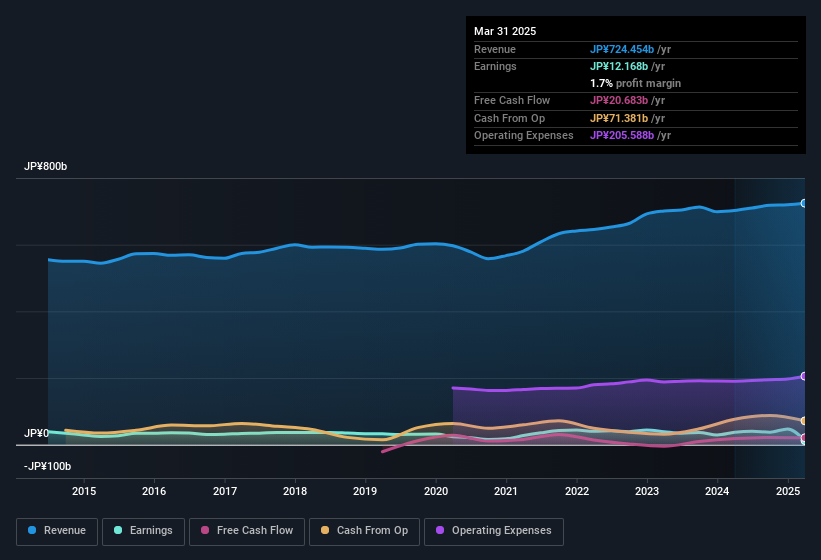
Task: Click the Mar 31 2025 tooltip date
Action: tap(505, 31)
